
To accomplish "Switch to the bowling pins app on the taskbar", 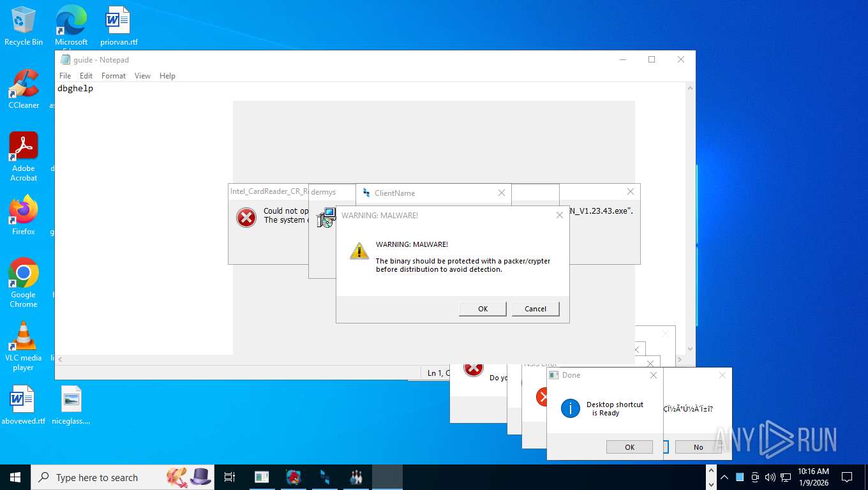I will [356, 477].
